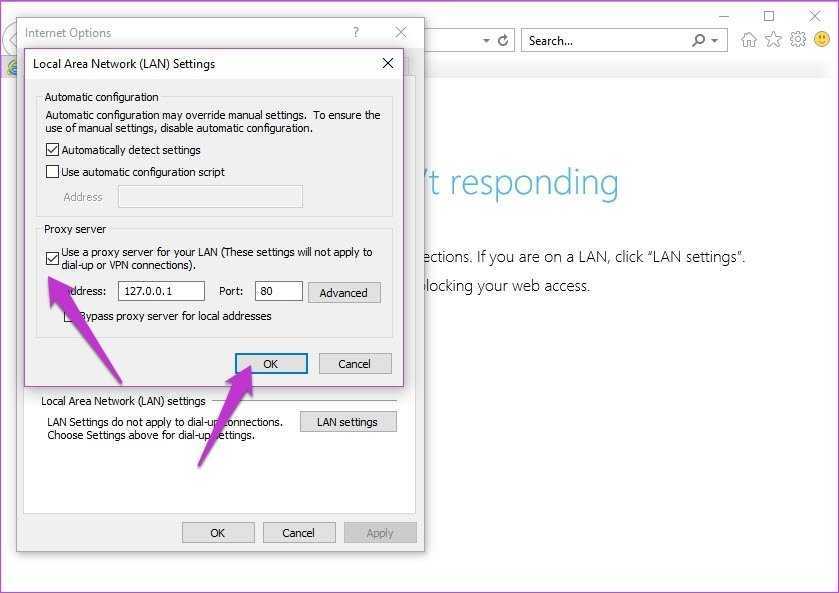
Task: Expand the address bar dropdown arrow
Action: coord(486,41)
